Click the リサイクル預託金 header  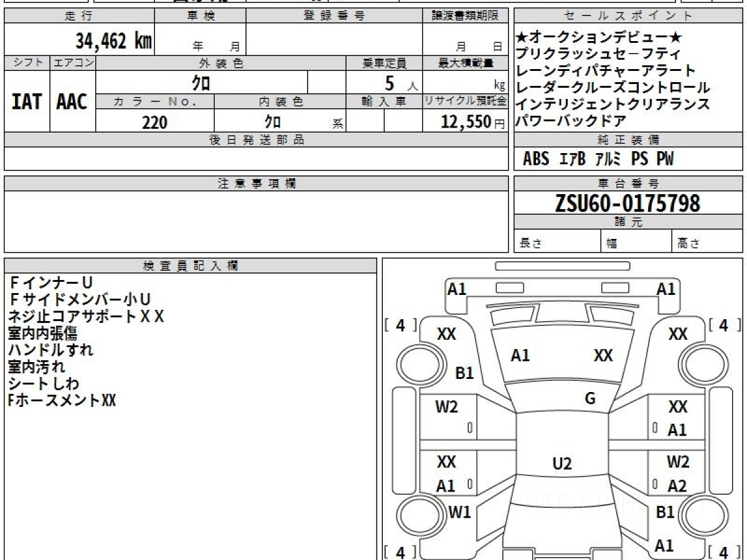click(465, 101)
